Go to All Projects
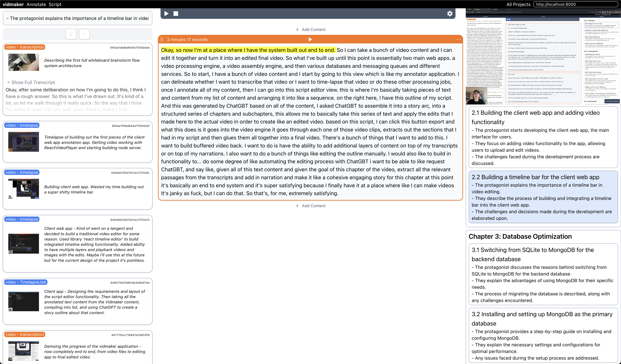Screen dimensions: 621x364 pyautogui.click(x=518, y=4)
